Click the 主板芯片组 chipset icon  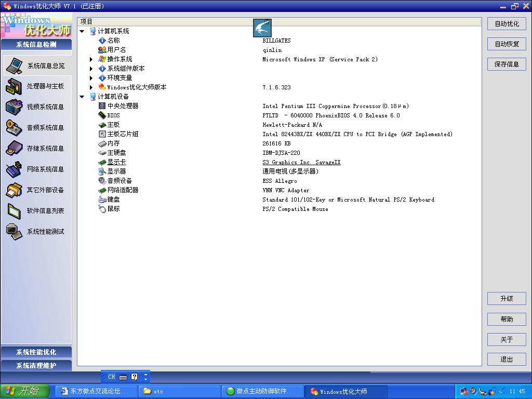click(102, 134)
